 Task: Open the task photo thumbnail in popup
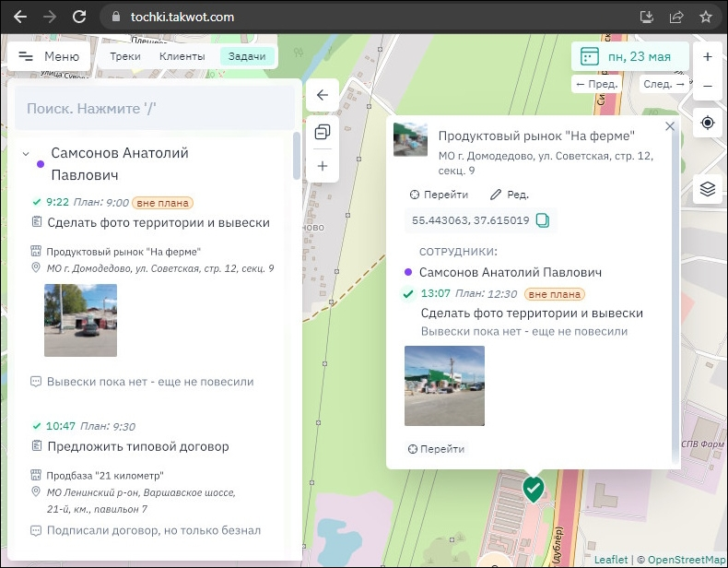click(444, 385)
